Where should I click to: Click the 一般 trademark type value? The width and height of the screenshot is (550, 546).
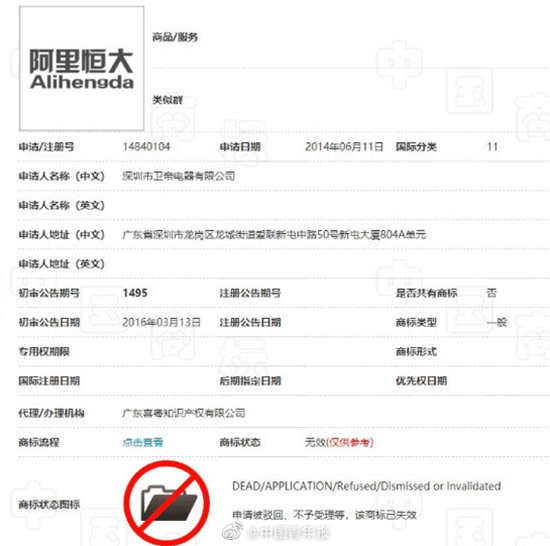pos(497,322)
